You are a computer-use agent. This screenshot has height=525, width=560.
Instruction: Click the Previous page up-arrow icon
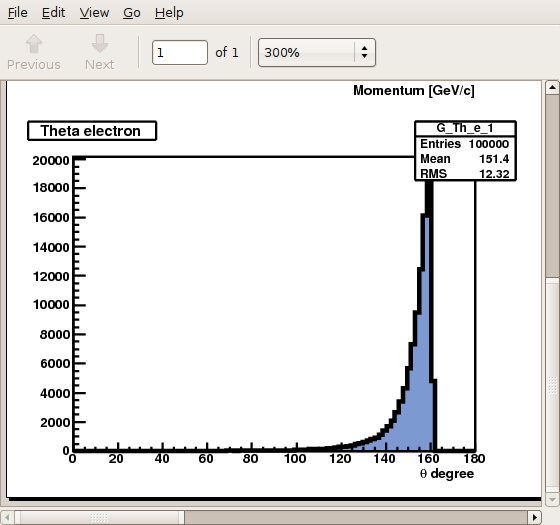tap(34, 44)
